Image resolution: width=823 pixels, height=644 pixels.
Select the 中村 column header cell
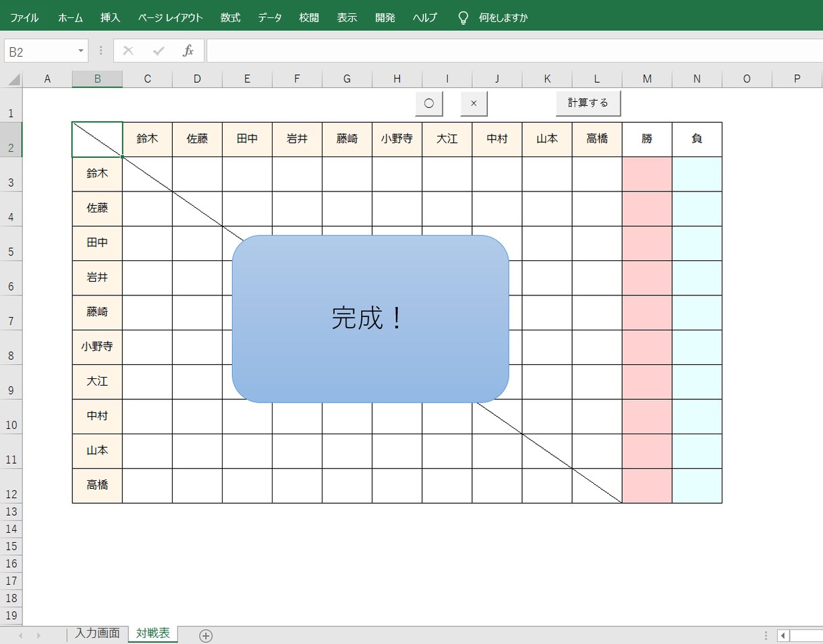[496, 140]
